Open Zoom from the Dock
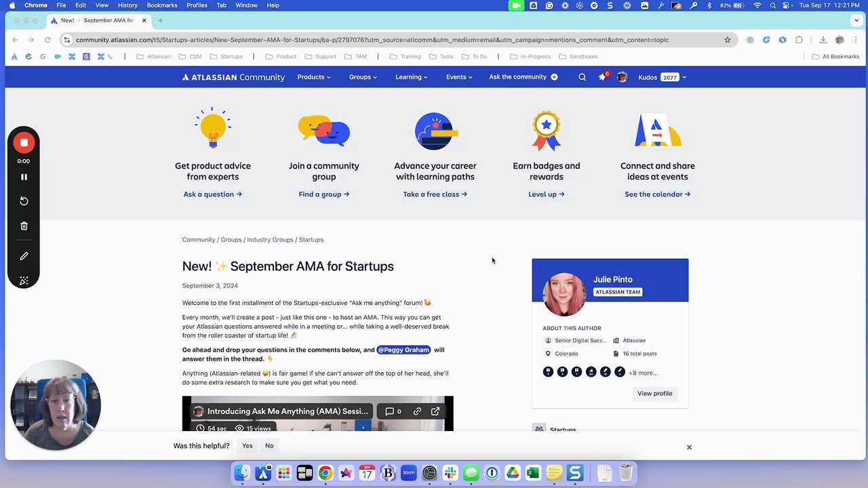 click(409, 472)
